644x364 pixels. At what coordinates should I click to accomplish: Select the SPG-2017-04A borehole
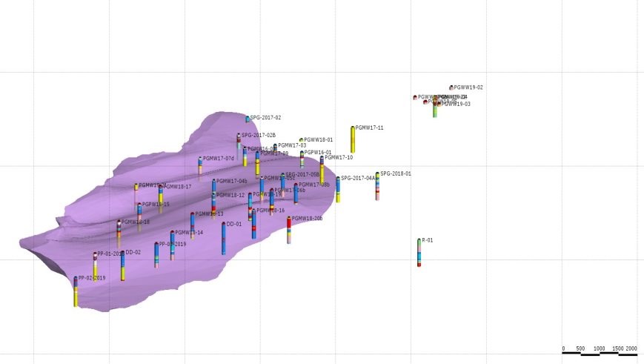click(338, 189)
